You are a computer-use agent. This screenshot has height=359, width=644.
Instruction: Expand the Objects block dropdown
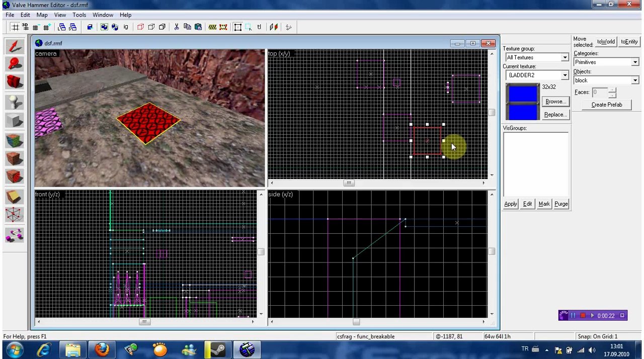click(635, 80)
